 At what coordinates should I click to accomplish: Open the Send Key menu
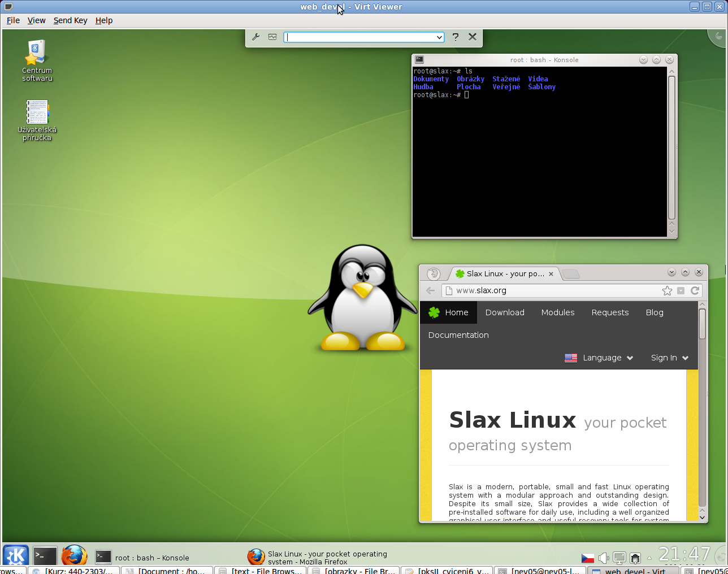(70, 20)
